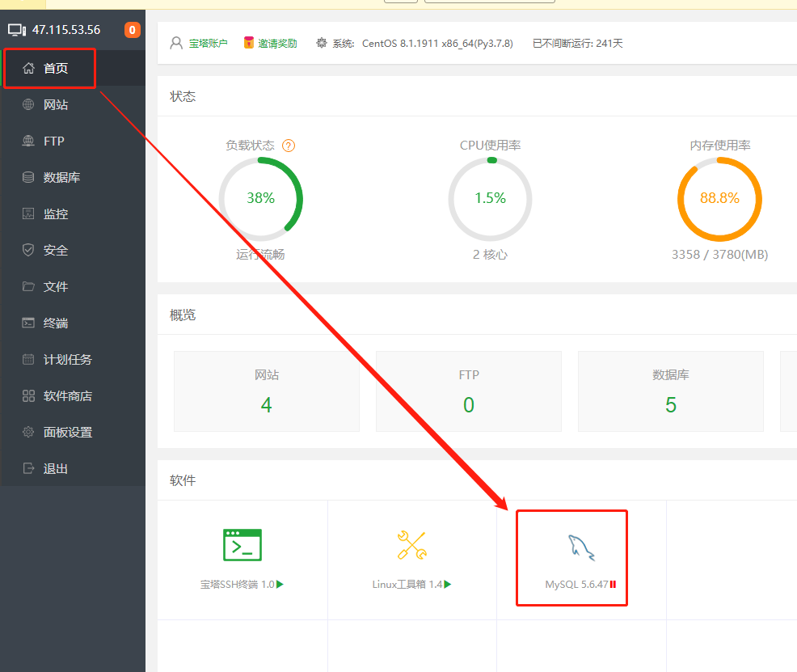The height and width of the screenshot is (672, 797).
Task: Go to 首页 in the sidebar
Action: point(56,69)
